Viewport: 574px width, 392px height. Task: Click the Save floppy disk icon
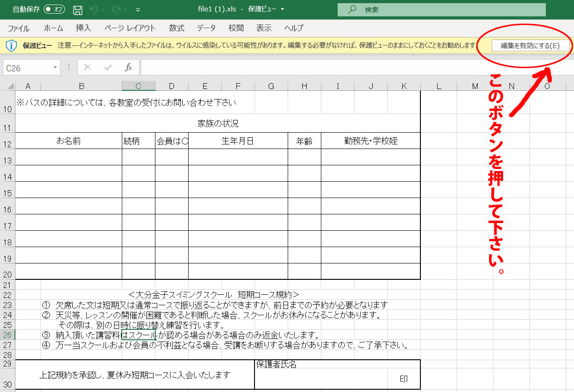78,10
